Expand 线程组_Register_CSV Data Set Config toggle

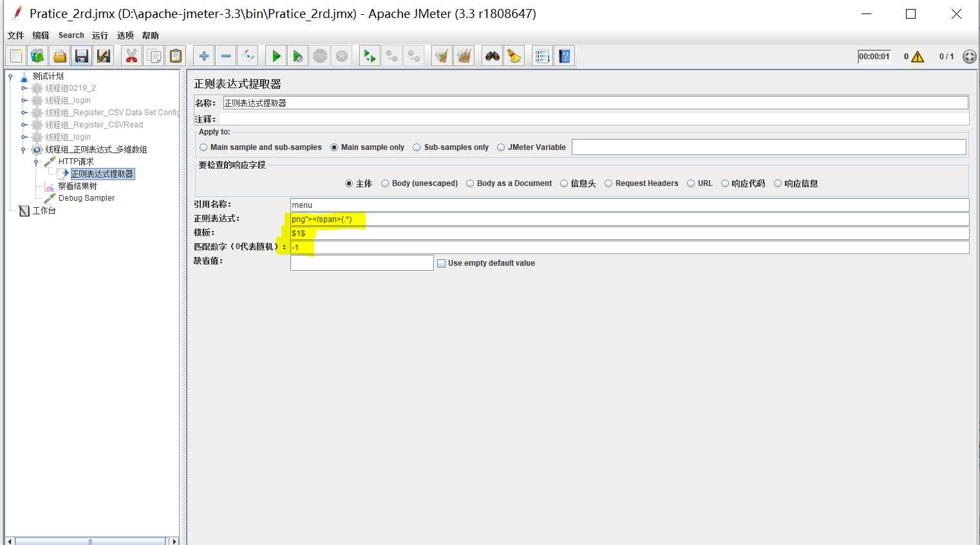point(24,113)
